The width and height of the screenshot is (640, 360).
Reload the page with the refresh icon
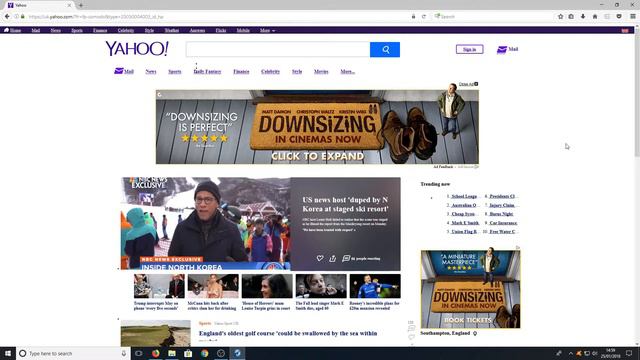click(424, 17)
